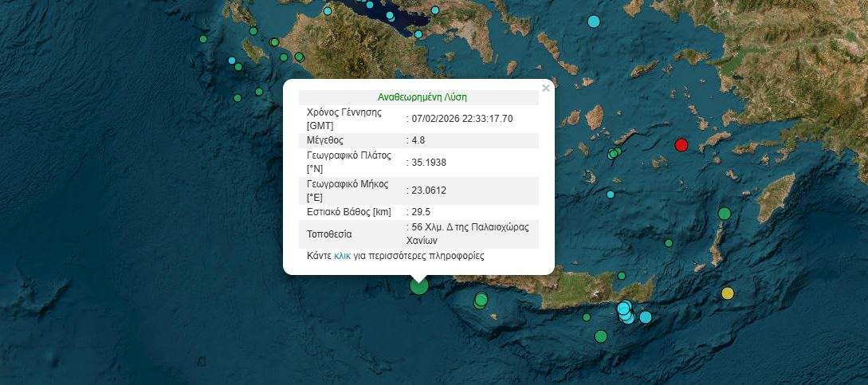Close the earthquake info popup
868x385 pixels.
click(545, 88)
